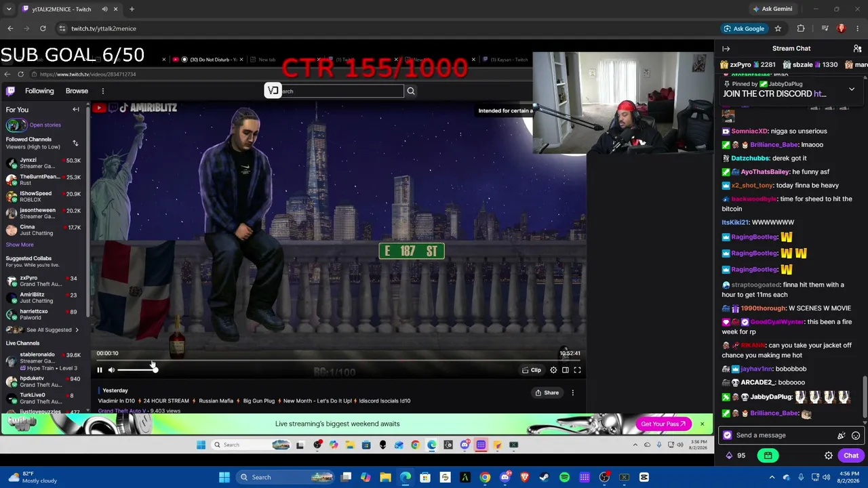Viewport: 868px width, 488px height.
Task: Open TheBurntPeanut channel in sidebar
Action: (43, 180)
